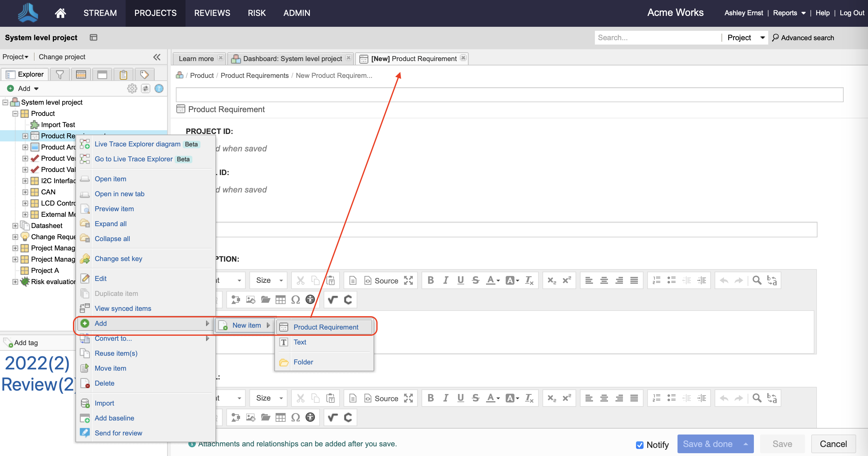Insert table in upper description toolbar
This screenshot has height=456, width=868.
tap(280, 300)
